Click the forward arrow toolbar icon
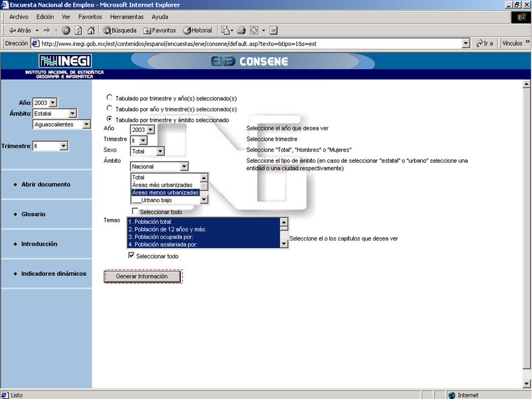This screenshot has width=532, height=399. (x=47, y=30)
